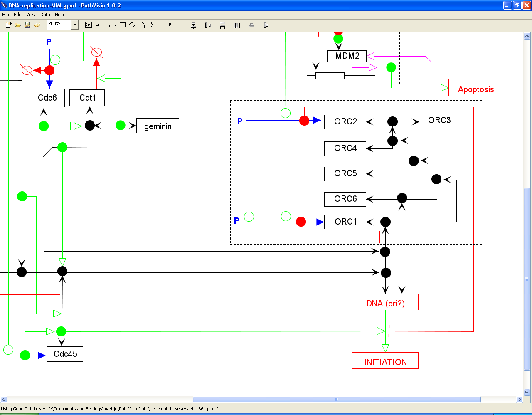
Task: Click the scroll left arrow button
Action: tap(4, 400)
